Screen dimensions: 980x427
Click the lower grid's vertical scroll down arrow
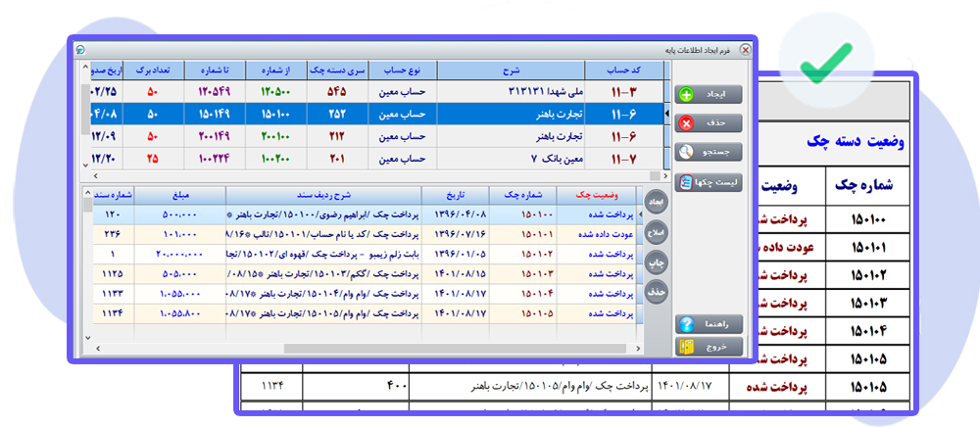pyautogui.click(x=87, y=338)
